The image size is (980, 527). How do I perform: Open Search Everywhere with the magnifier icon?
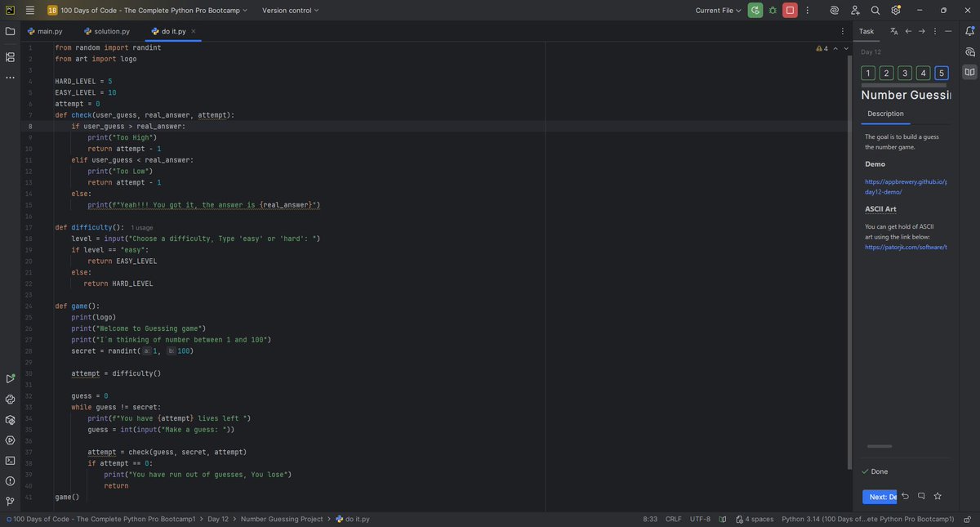(874, 11)
